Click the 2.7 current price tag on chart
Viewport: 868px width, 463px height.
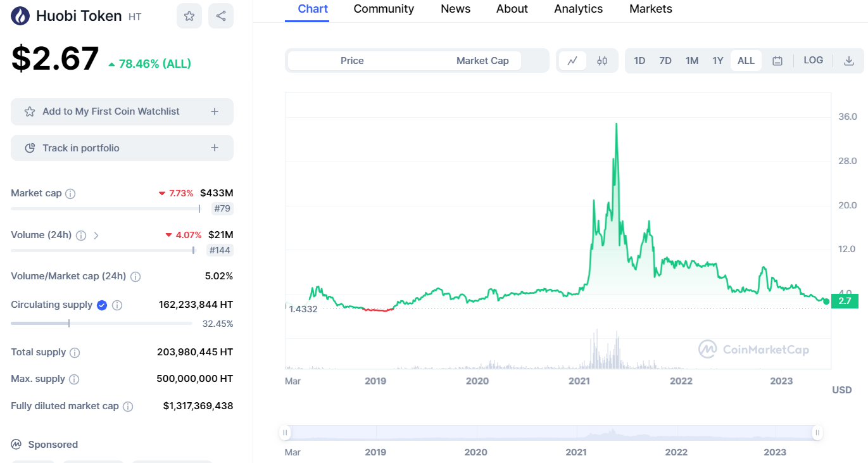tap(845, 301)
